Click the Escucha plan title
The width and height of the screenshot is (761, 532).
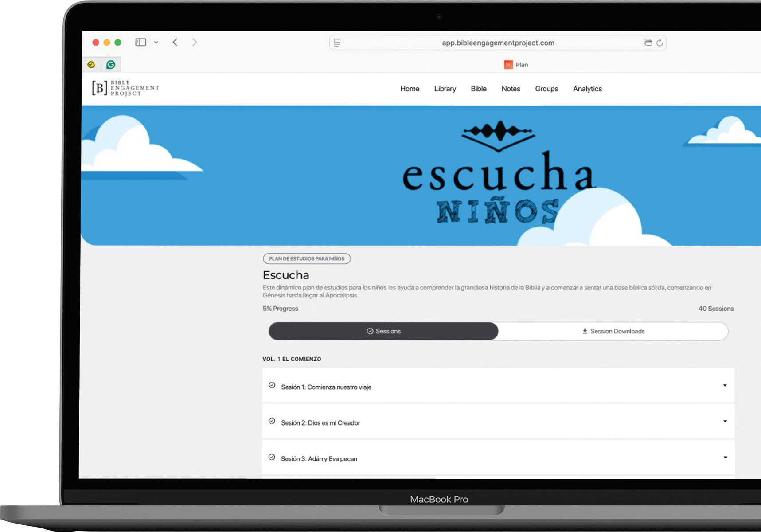coord(286,275)
